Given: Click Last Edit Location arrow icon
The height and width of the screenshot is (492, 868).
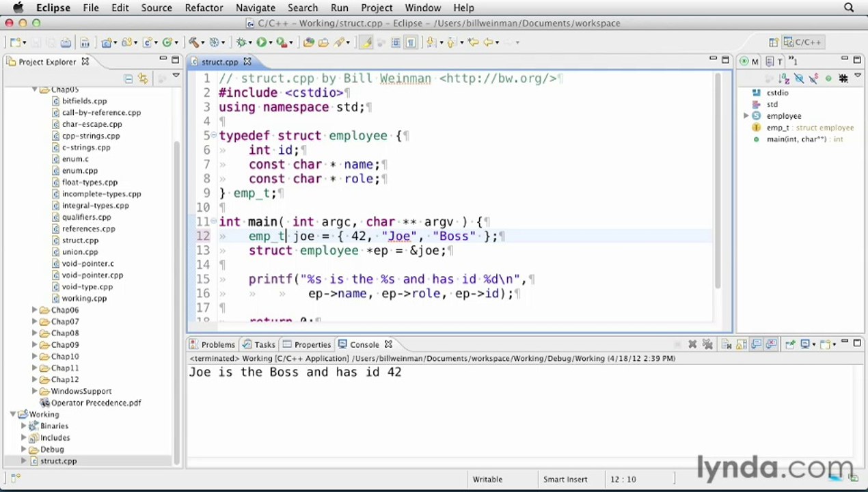Looking at the screenshot, I should point(474,42).
